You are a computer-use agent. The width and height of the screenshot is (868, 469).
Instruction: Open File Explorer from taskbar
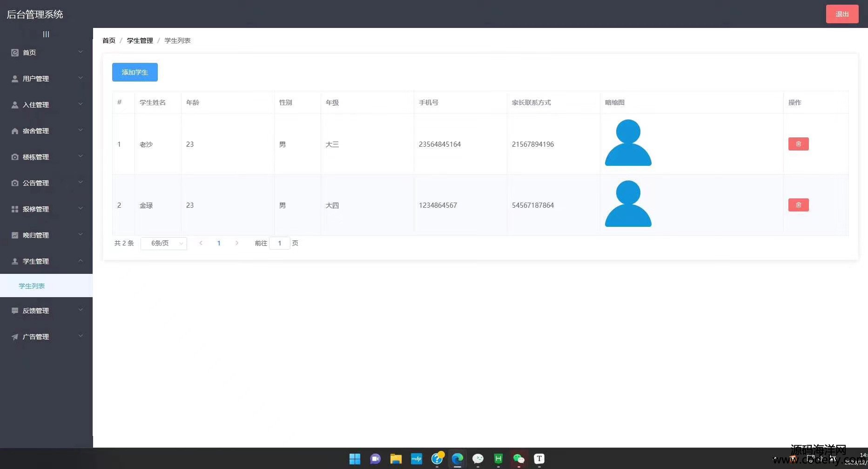coord(396,459)
